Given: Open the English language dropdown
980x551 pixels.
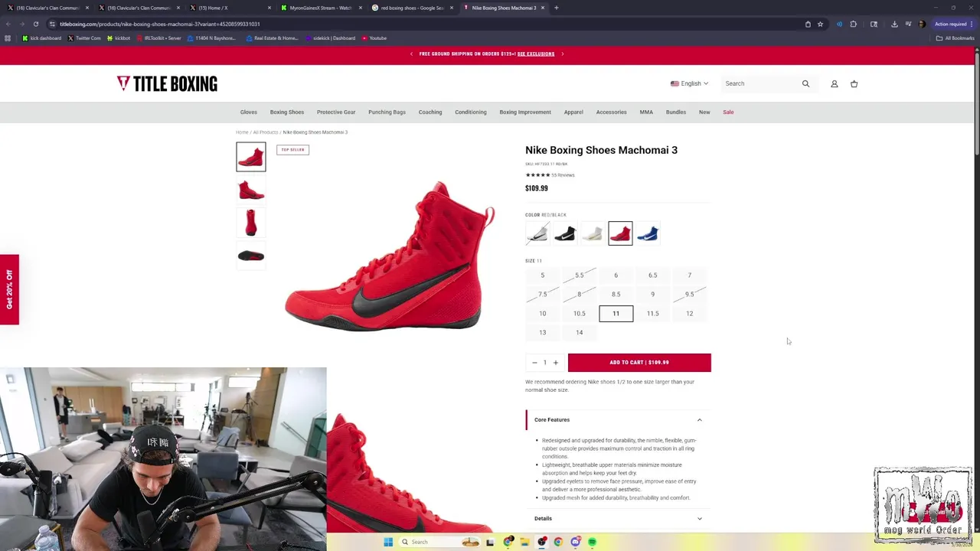Looking at the screenshot, I should (x=689, y=83).
